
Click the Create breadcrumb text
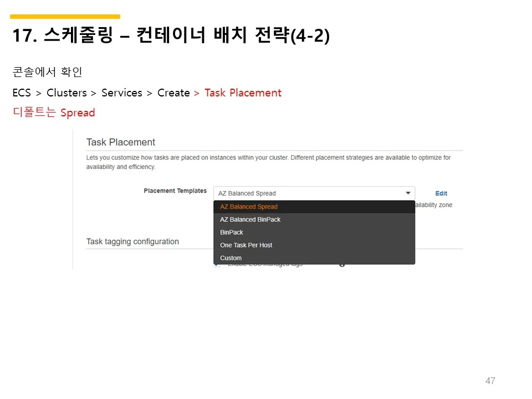click(x=173, y=93)
